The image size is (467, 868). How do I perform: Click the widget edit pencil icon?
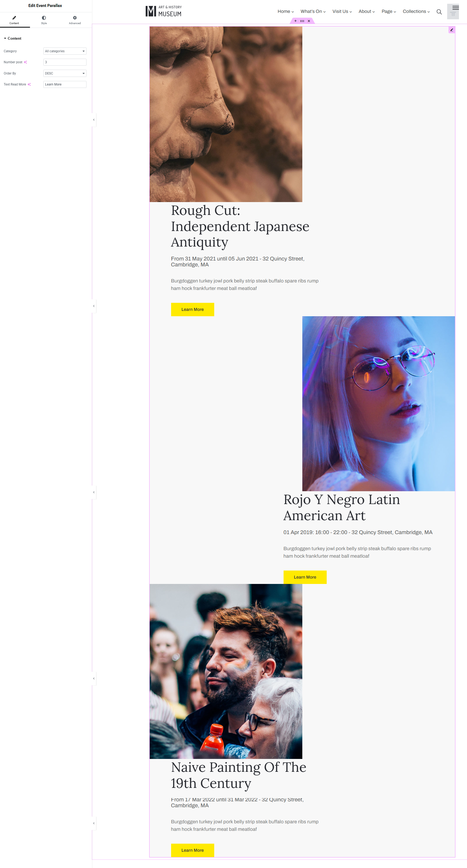[x=451, y=30]
